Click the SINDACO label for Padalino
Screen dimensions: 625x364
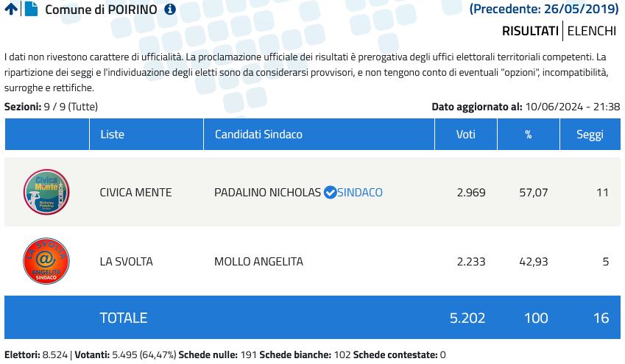(x=360, y=193)
